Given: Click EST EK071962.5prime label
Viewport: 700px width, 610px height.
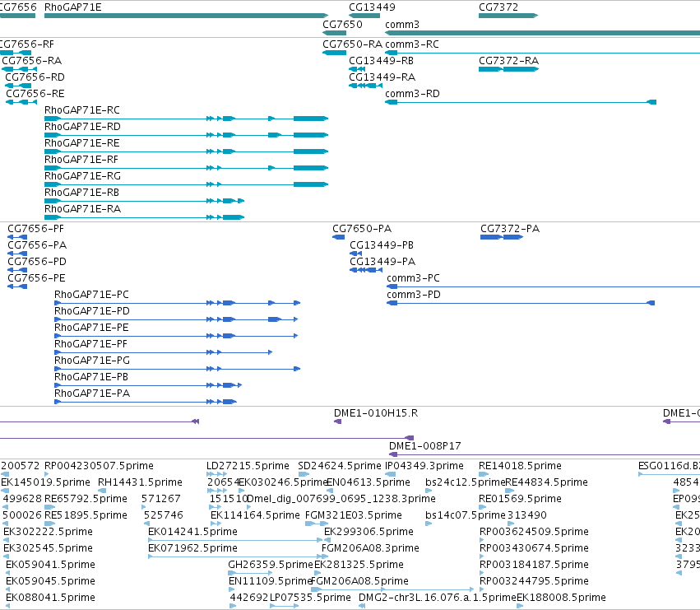Looking at the screenshot, I should (x=192, y=548).
